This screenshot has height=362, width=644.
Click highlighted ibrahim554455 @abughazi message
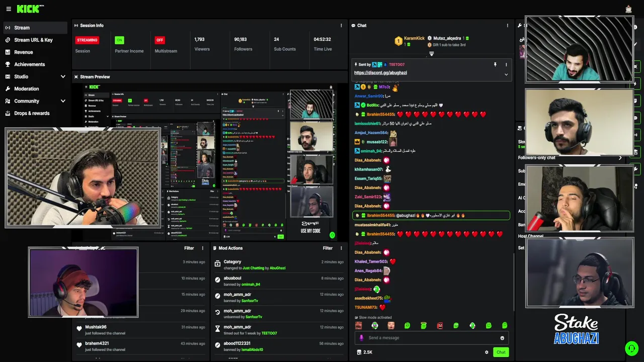point(431,215)
